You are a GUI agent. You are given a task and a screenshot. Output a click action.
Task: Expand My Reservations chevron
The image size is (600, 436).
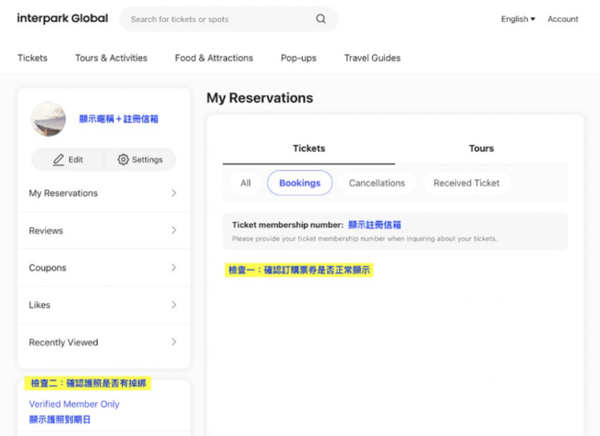[174, 193]
